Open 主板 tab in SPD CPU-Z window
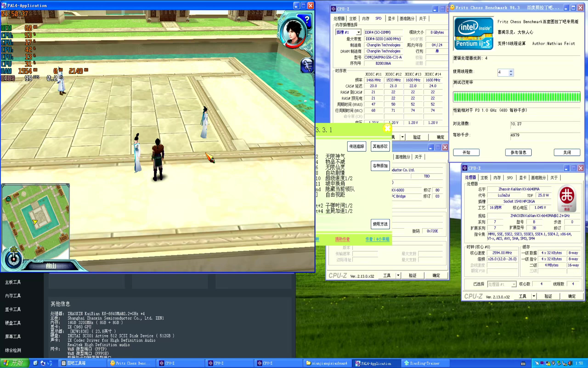The width and height of the screenshot is (588, 368). [353, 19]
